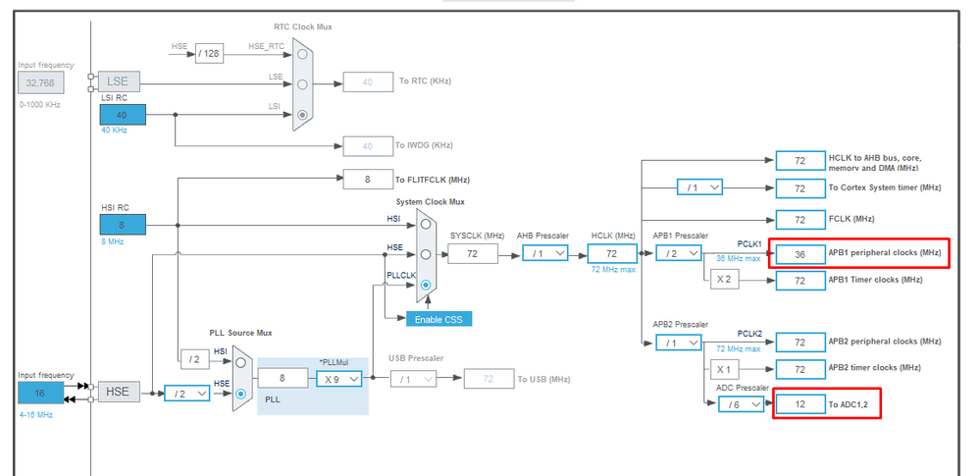Click the '4-16 MHz' range label
The height and width of the screenshot is (476, 980).
click(35, 415)
